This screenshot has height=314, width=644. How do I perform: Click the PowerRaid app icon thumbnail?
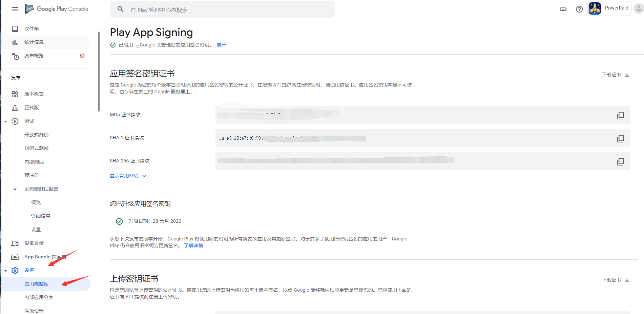point(595,8)
